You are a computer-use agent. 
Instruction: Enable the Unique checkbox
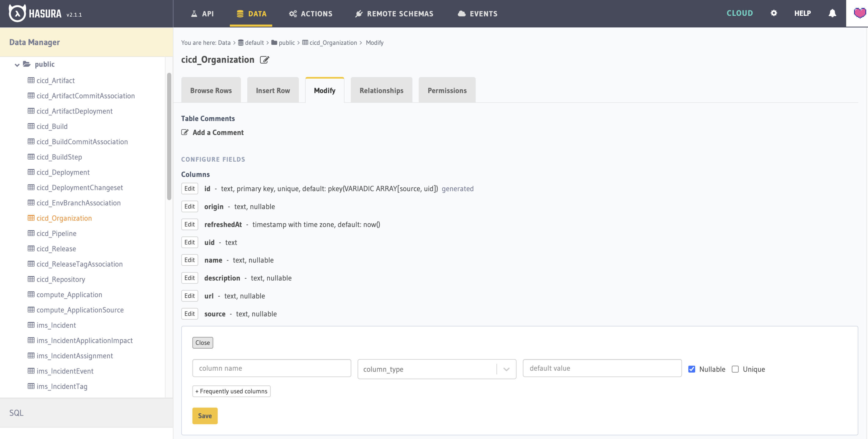click(x=735, y=369)
